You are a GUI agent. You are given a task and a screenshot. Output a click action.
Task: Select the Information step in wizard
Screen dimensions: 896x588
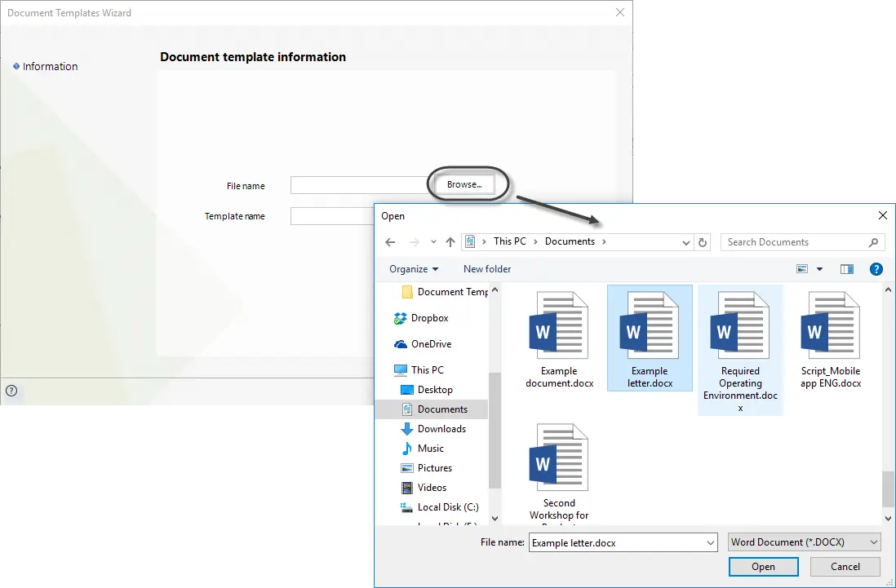(x=45, y=66)
